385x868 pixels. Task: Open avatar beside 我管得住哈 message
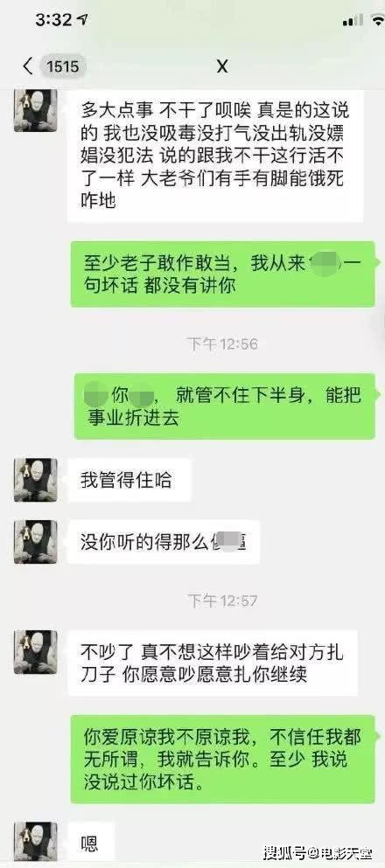(36, 479)
